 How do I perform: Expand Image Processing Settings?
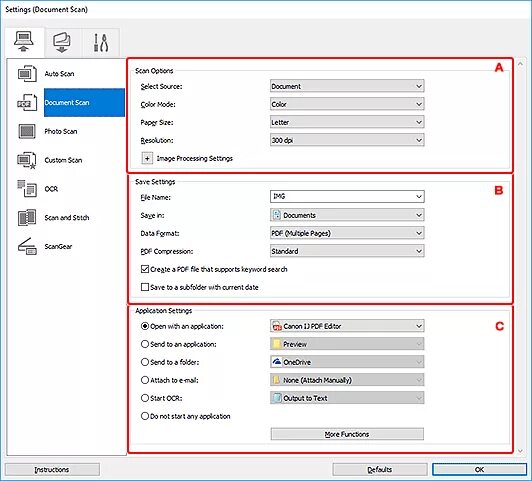(147, 158)
